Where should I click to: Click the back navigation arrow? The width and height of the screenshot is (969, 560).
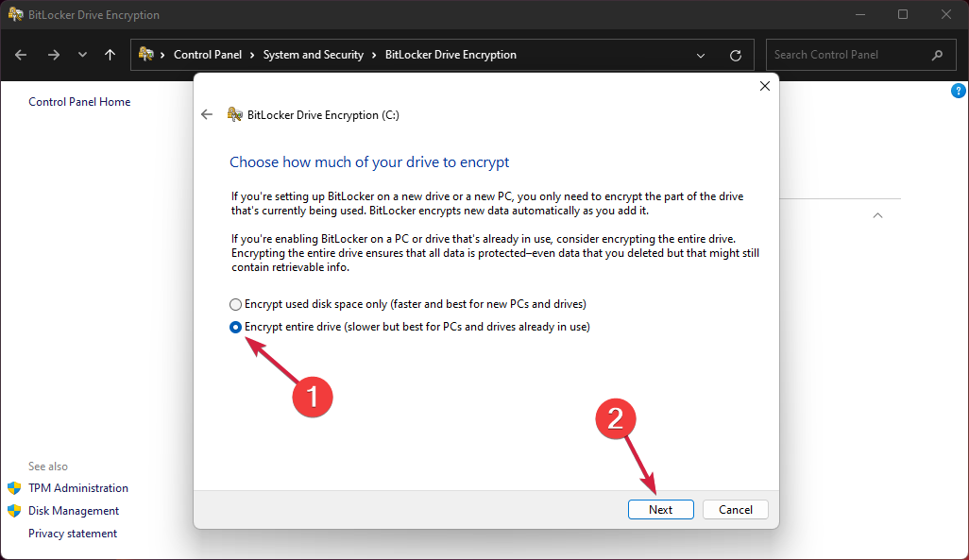[x=21, y=55]
